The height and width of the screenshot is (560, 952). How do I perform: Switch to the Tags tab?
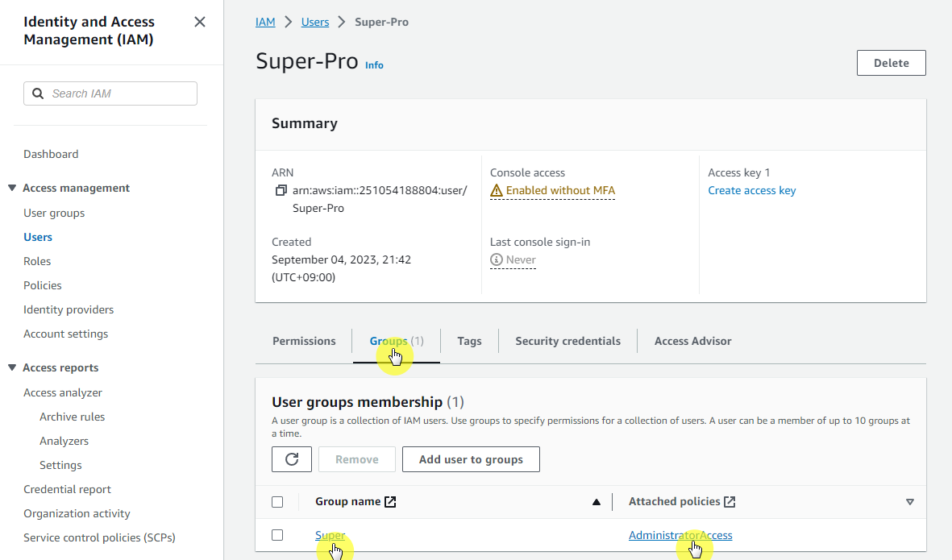click(x=469, y=341)
